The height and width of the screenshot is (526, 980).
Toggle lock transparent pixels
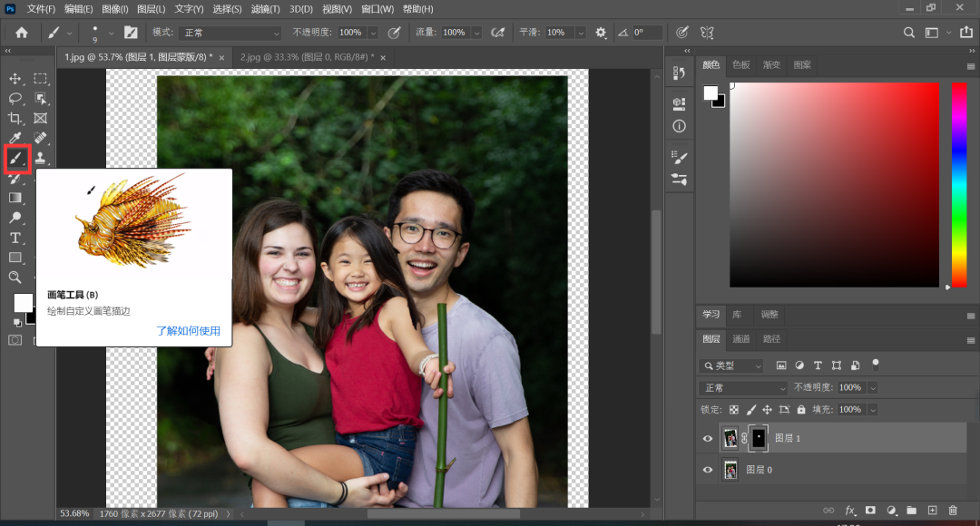pos(734,410)
